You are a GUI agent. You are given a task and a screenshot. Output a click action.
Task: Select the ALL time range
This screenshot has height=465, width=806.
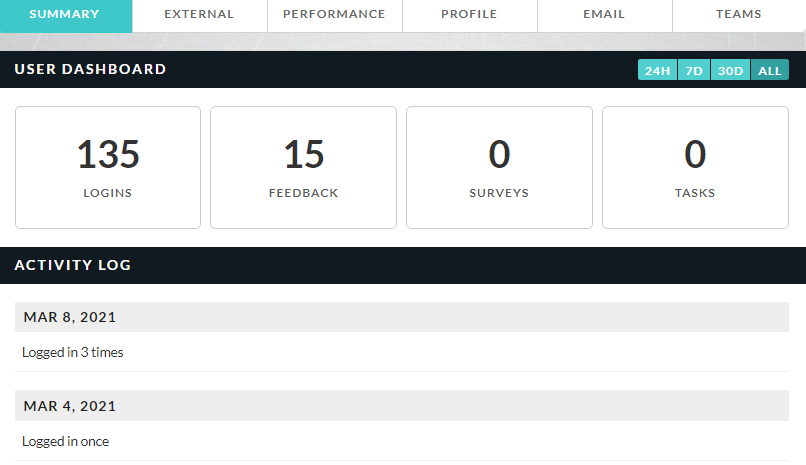pyautogui.click(x=770, y=70)
